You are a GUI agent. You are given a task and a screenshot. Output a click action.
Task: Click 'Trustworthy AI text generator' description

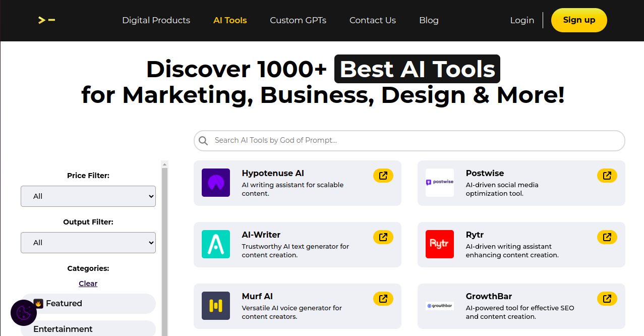click(x=296, y=251)
